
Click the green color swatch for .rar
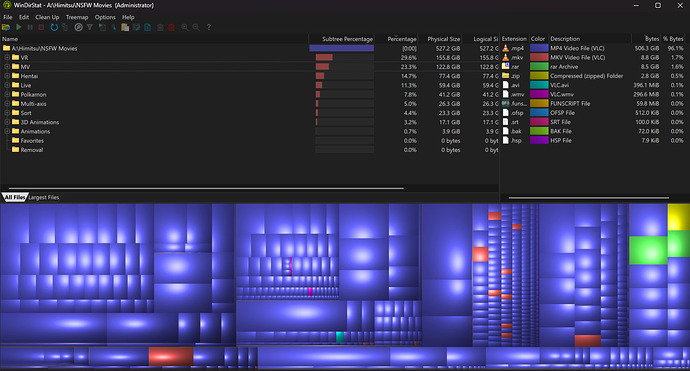[539, 66]
